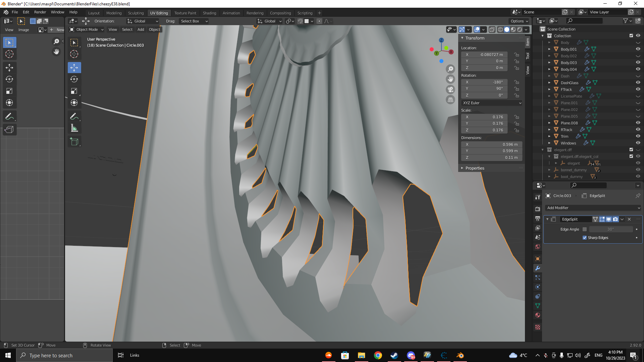Select the Measure tool
Image resolution: width=644 pixels, height=362 pixels.
[x=74, y=128]
